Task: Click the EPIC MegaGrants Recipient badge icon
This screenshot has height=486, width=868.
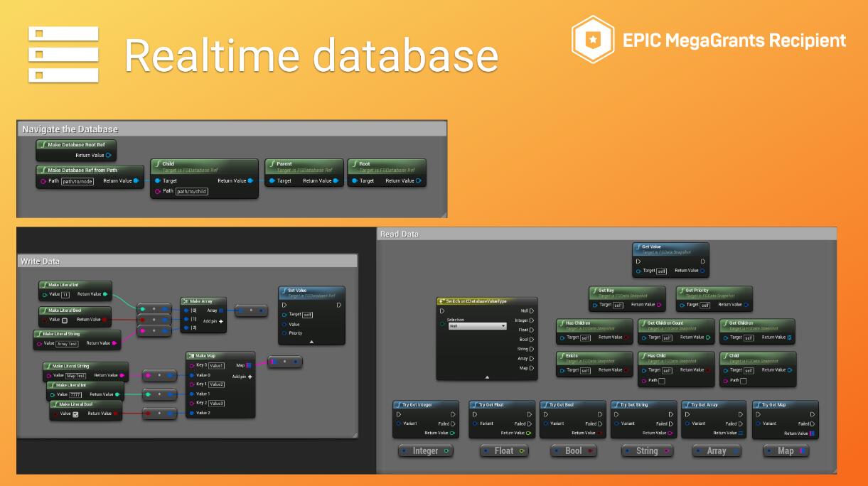Action: pyautogui.click(x=592, y=39)
